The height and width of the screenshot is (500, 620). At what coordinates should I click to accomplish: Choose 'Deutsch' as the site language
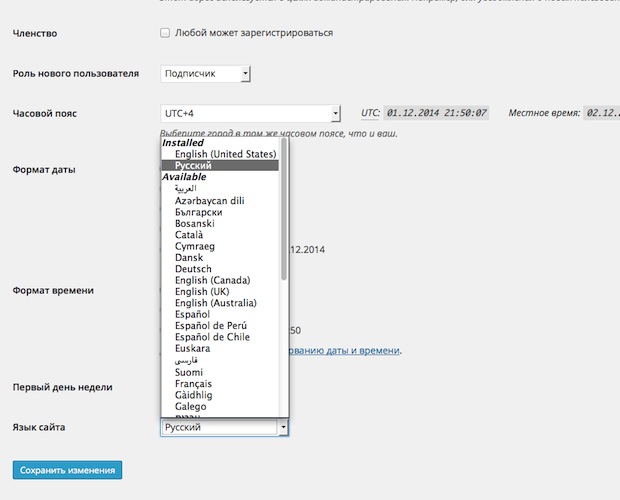tap(193, 269)
